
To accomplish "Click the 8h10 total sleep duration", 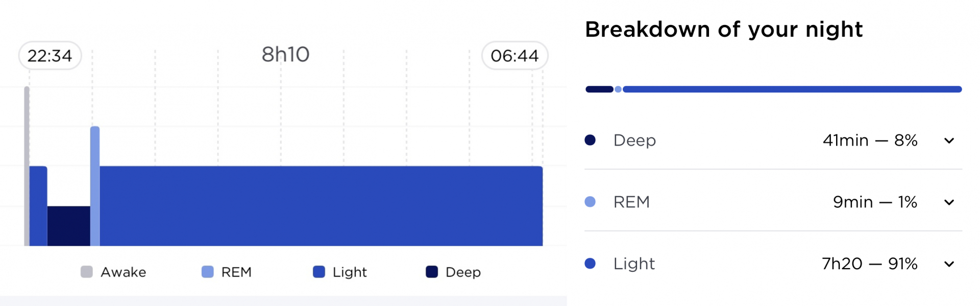I will [285, 54].
